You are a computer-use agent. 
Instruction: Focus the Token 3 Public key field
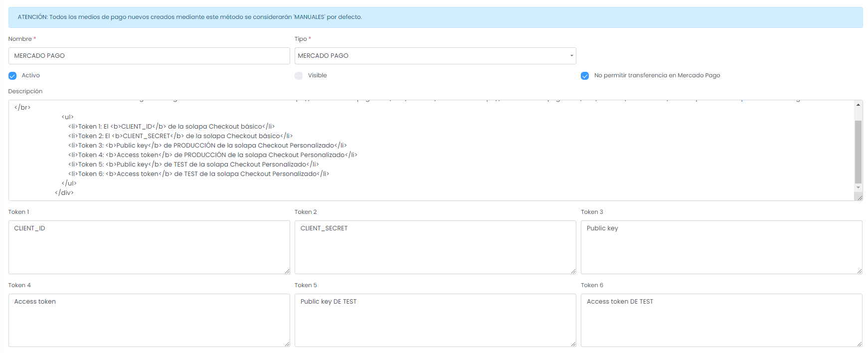pos(721,247)
